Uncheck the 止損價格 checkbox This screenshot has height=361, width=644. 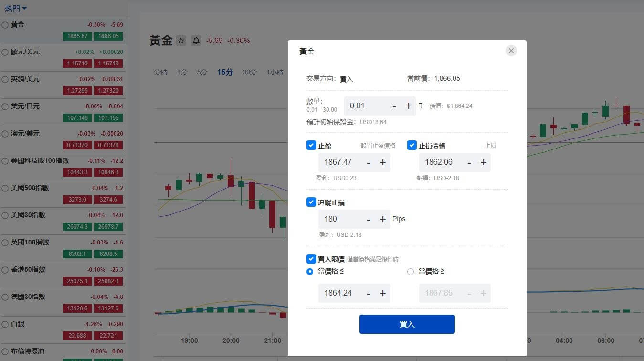coord(412,145)
